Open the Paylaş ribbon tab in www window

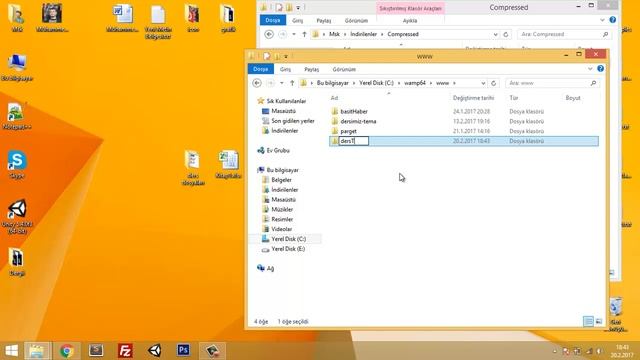(x=311, y=69)
